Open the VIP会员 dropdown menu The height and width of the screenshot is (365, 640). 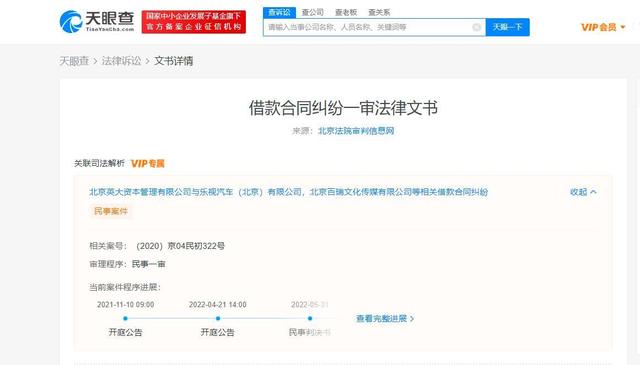point(603,27)
